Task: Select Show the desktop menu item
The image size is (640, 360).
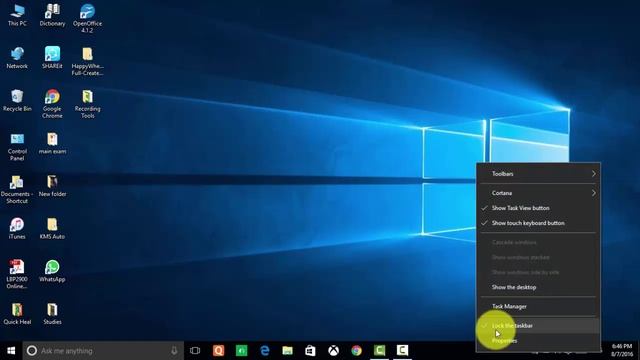Action: pos(538,287)
